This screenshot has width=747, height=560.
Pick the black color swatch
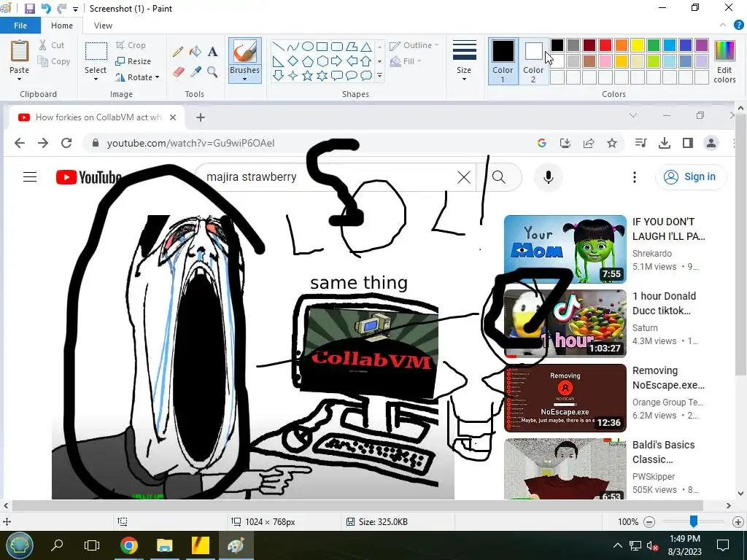coord(557,45)
